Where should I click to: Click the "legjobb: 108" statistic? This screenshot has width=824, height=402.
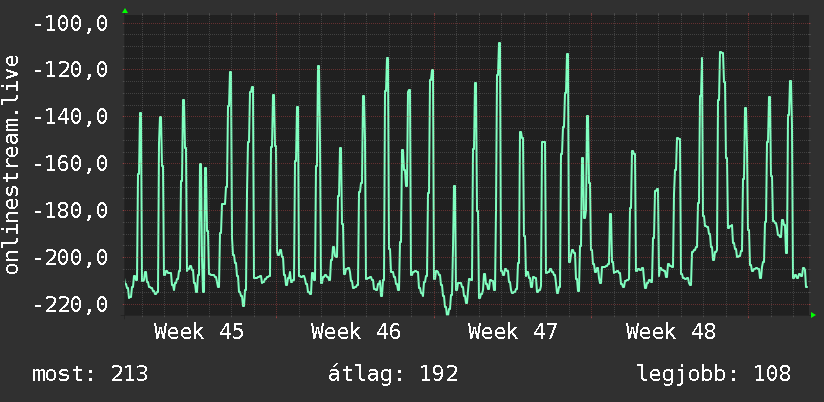click(714, 374)
